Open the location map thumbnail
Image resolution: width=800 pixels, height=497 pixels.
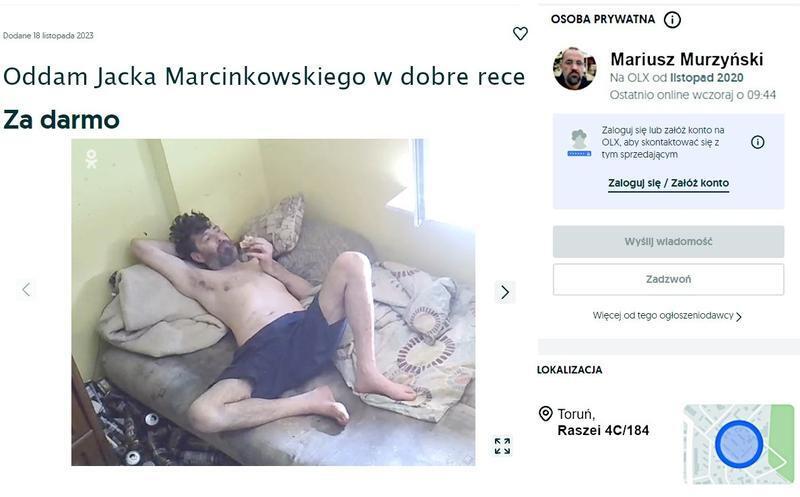pyautogui.click(x=739, y=444)
